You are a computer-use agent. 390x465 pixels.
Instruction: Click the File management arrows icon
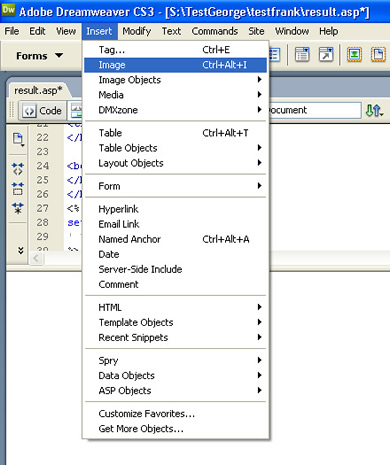tap(374, 110)
